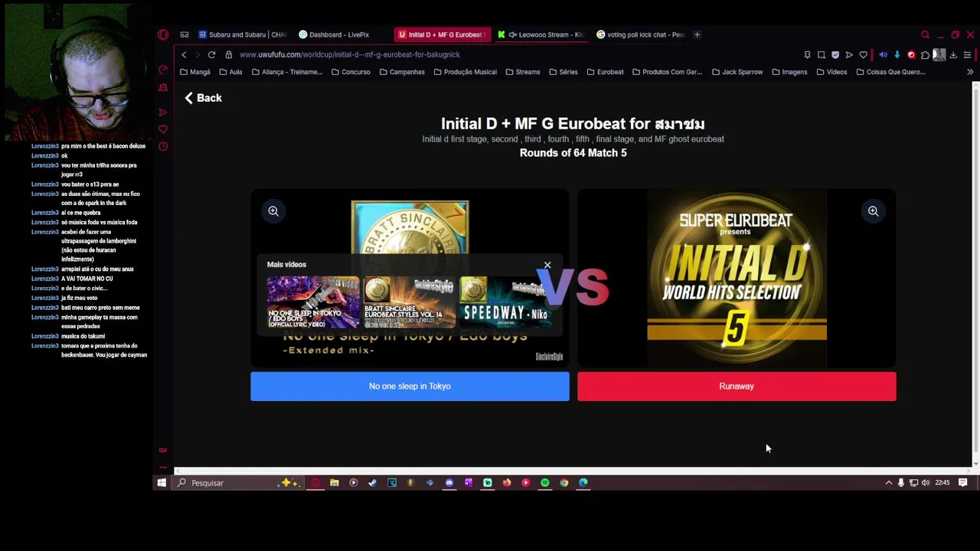This screenshot has width=980, height=551.
Task: Open the Aula bookmarks folder
Action: tap(230, 72)
